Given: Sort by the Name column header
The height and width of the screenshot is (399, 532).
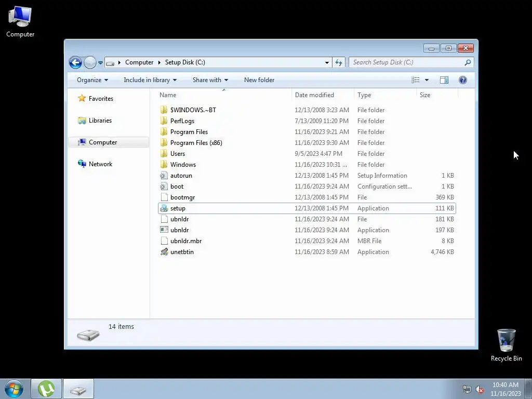Looking at the screenshot, I should [224, 95].
